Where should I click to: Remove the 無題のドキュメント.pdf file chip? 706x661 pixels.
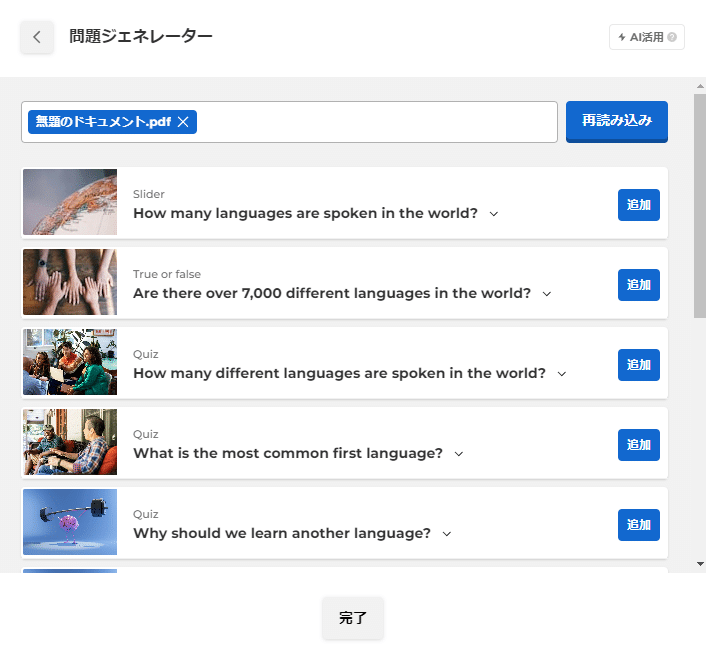(183, 122)
